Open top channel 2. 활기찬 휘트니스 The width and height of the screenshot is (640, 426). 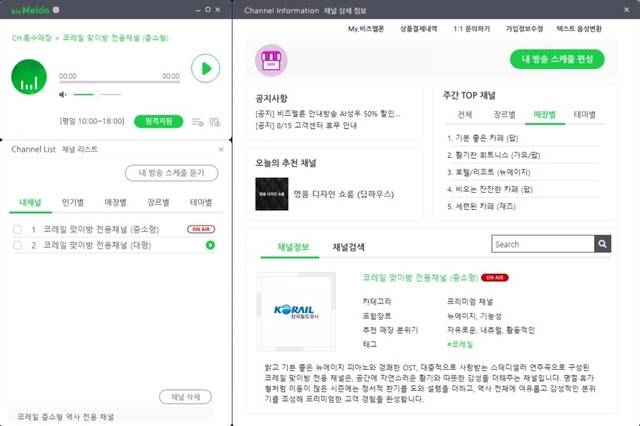pos(493,155)
